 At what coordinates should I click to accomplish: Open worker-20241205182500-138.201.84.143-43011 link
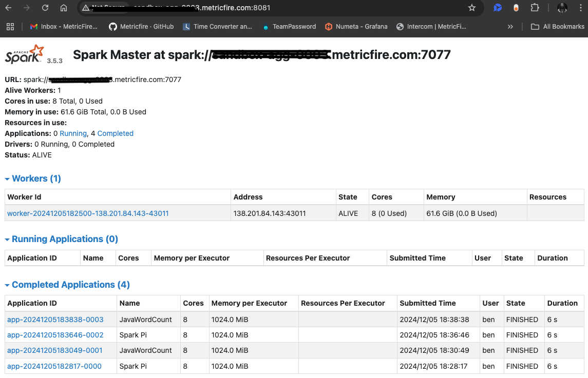click(x=88, y=213)
